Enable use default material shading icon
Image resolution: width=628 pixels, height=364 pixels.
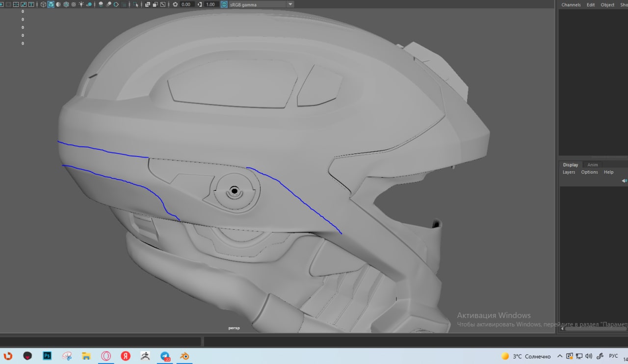[58, 4]
